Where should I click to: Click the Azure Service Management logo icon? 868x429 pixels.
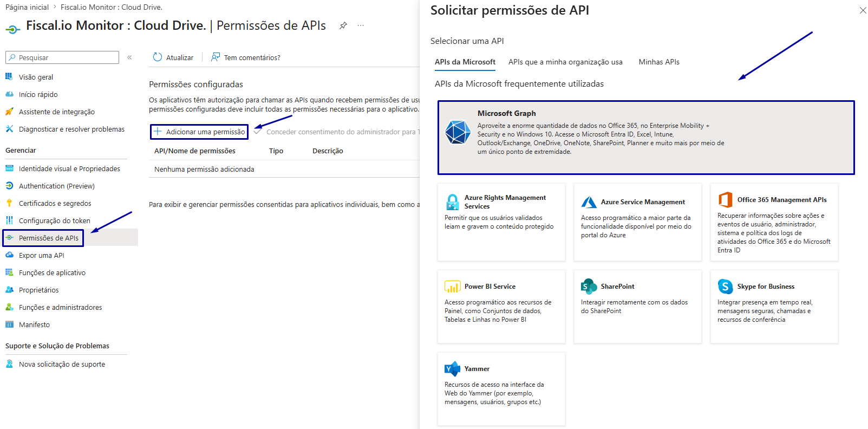[x=589, y=202]
